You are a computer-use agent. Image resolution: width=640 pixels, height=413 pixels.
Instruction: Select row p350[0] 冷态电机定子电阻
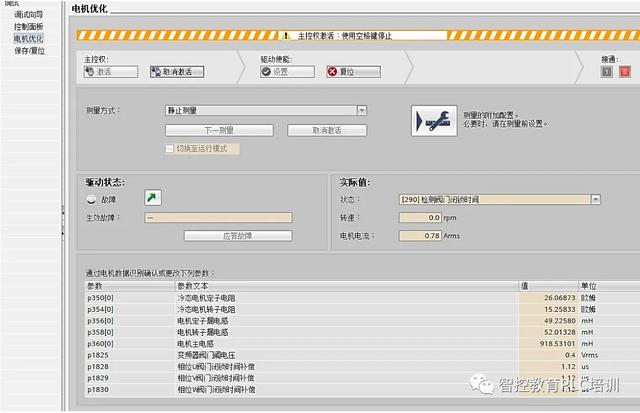362,298
